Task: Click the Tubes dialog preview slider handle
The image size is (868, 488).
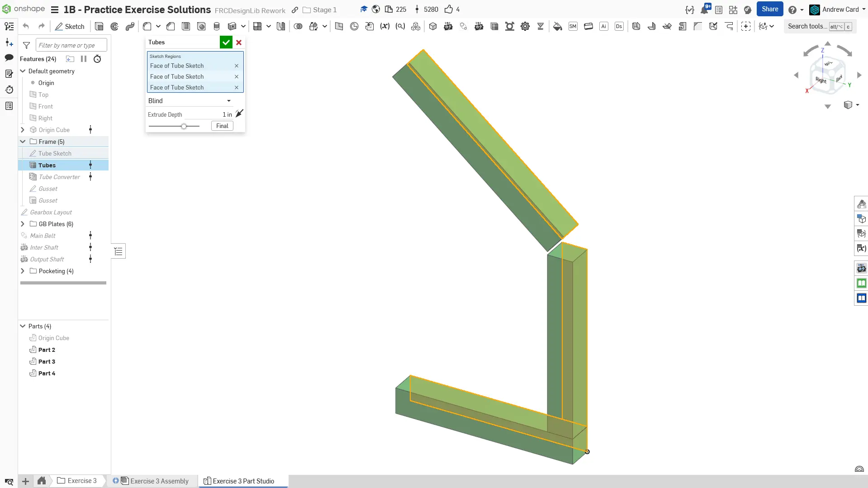Action: click(184, 126)
